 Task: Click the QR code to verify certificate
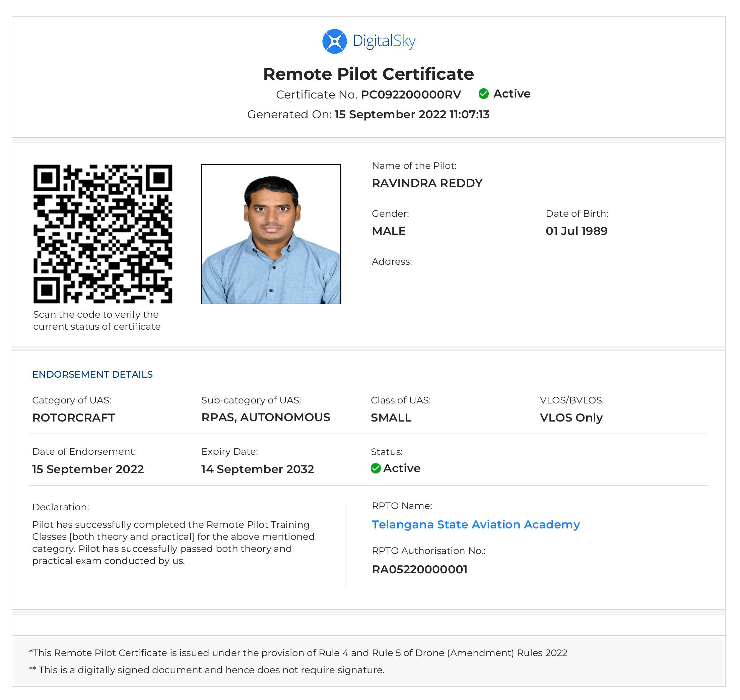[103, 234]
